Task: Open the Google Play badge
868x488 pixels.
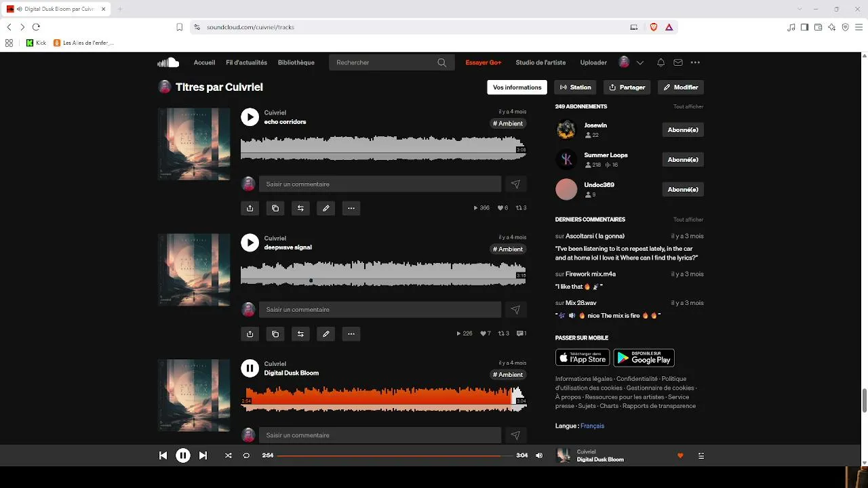Action: (644, 358)
